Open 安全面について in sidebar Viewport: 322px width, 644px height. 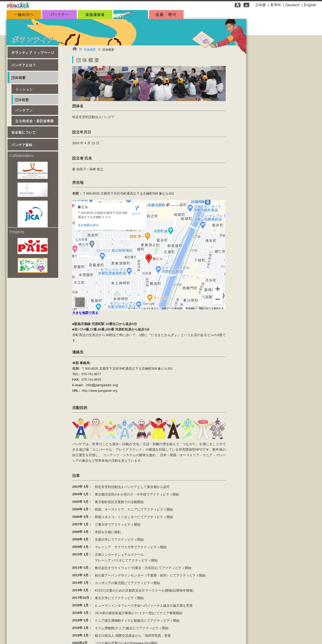(x=33, y=132)
